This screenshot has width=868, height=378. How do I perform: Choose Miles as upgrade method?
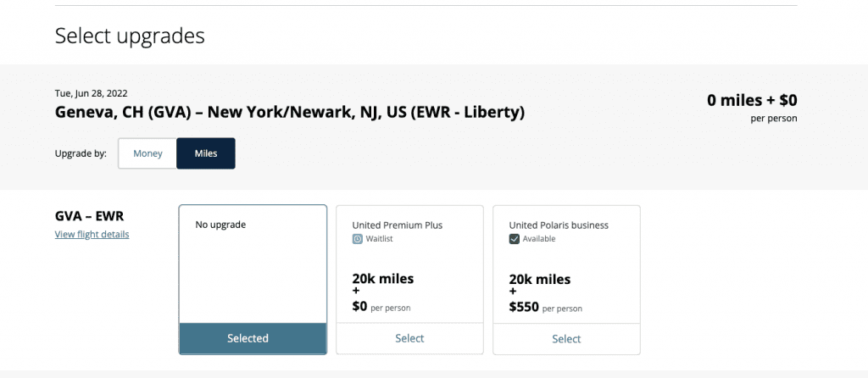pos(206,153)
